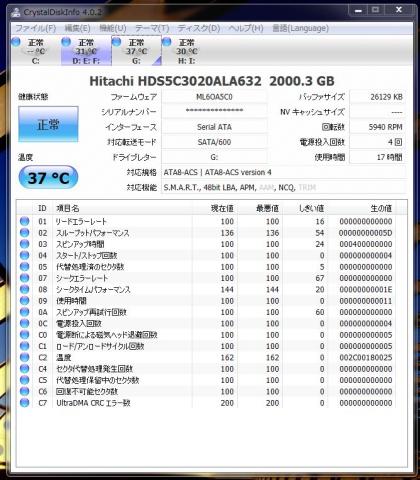Click status icon for 08 シークタイムパフォーマンス
Image resolution: width=420 pixels, height=480 pixels.
pos(24,289)
